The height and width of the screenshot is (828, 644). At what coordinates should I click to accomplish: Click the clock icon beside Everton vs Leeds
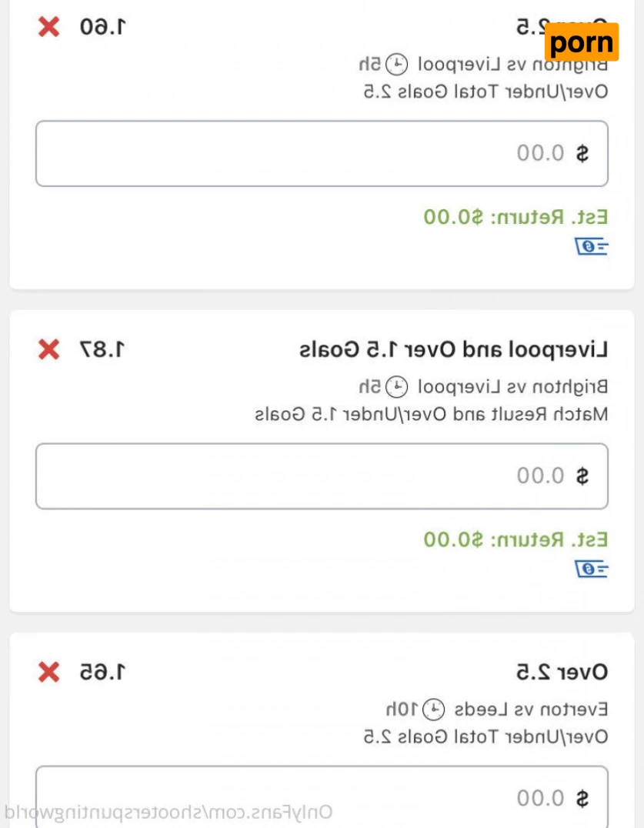[x=435, y=708]
